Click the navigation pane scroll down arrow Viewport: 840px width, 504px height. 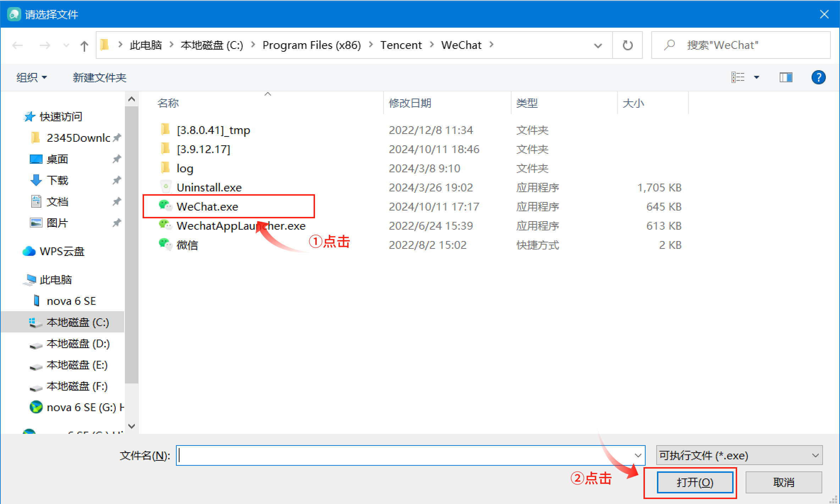pyautogui.click(x=132, y=426)
